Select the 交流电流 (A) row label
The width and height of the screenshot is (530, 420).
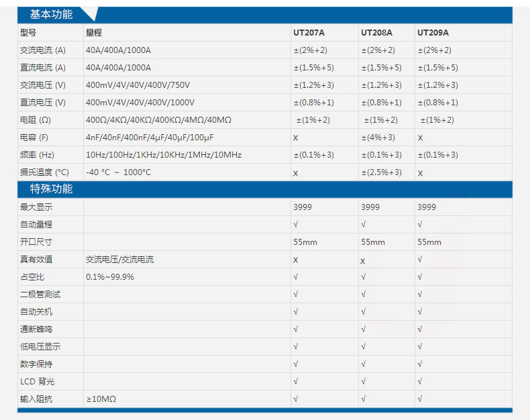click(x=43, y=50)
